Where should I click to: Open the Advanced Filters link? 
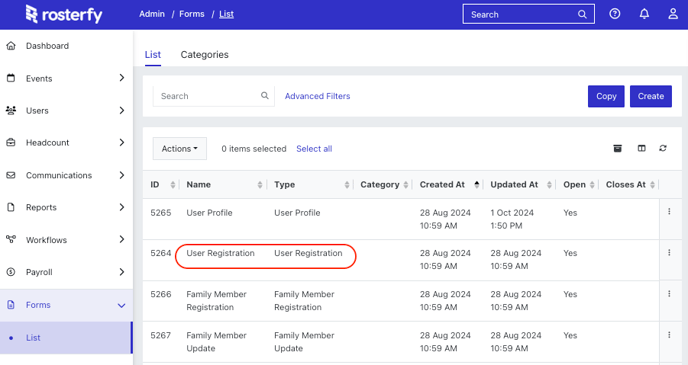[317, 96]
